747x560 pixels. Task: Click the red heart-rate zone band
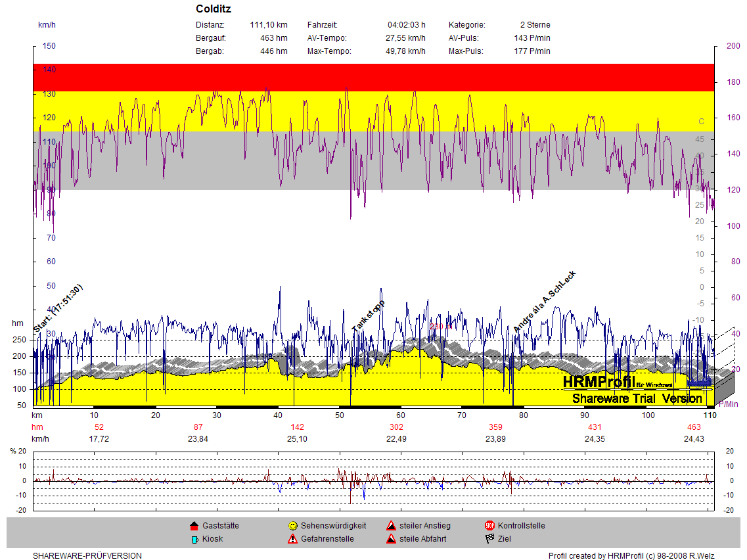click(373, 78)
